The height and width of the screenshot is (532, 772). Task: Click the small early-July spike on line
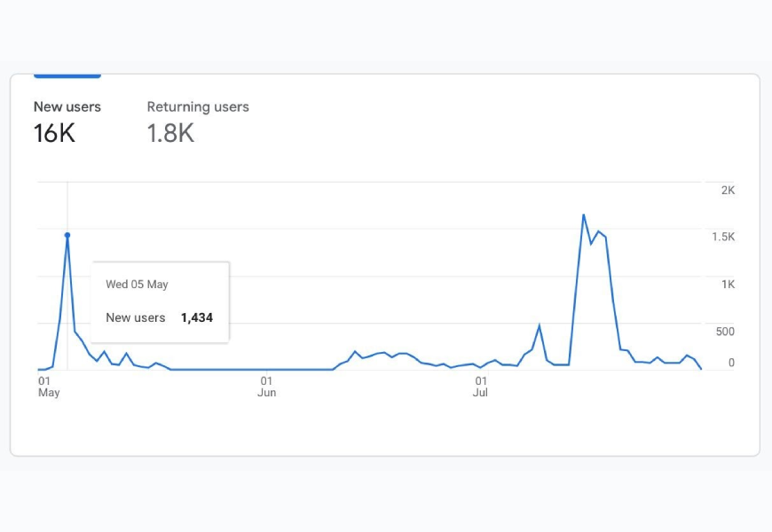[x=540, y=325]
